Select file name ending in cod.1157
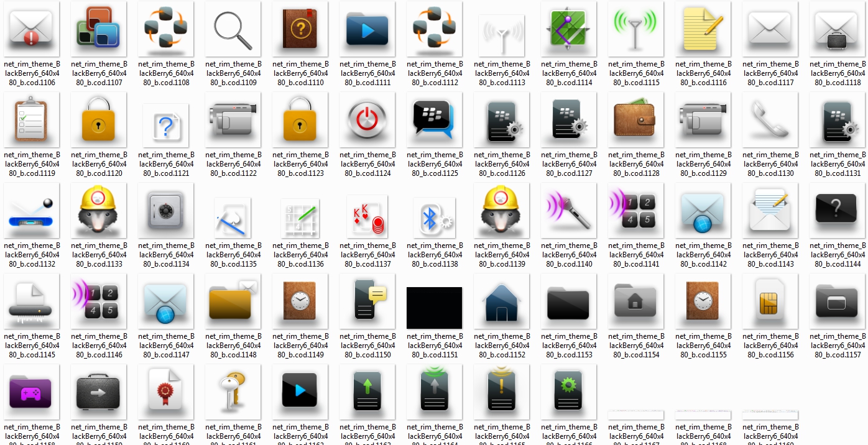The height and width of the screenshot is (445, 868). point(838,346)
